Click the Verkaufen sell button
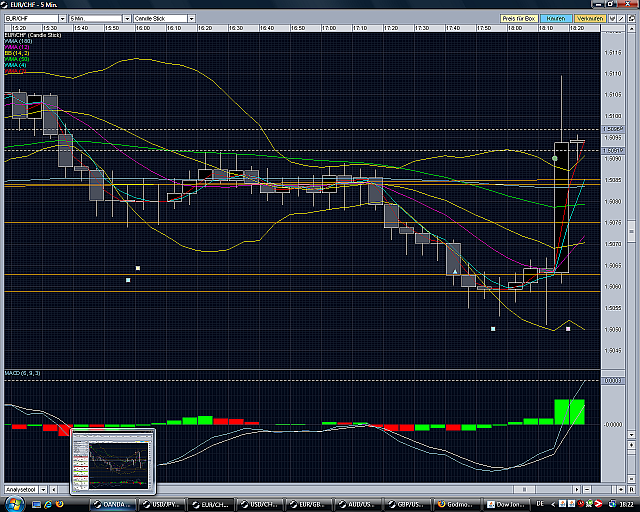 (588, 18)
